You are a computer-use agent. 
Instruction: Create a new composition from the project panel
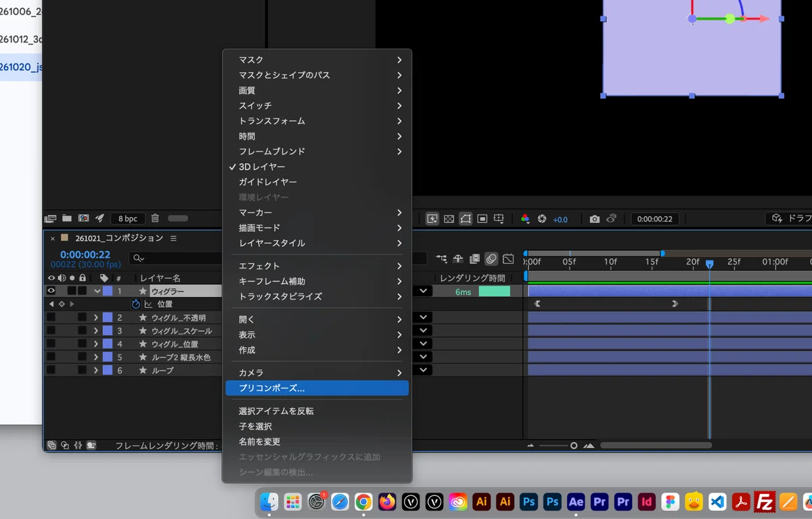point(83,219)
